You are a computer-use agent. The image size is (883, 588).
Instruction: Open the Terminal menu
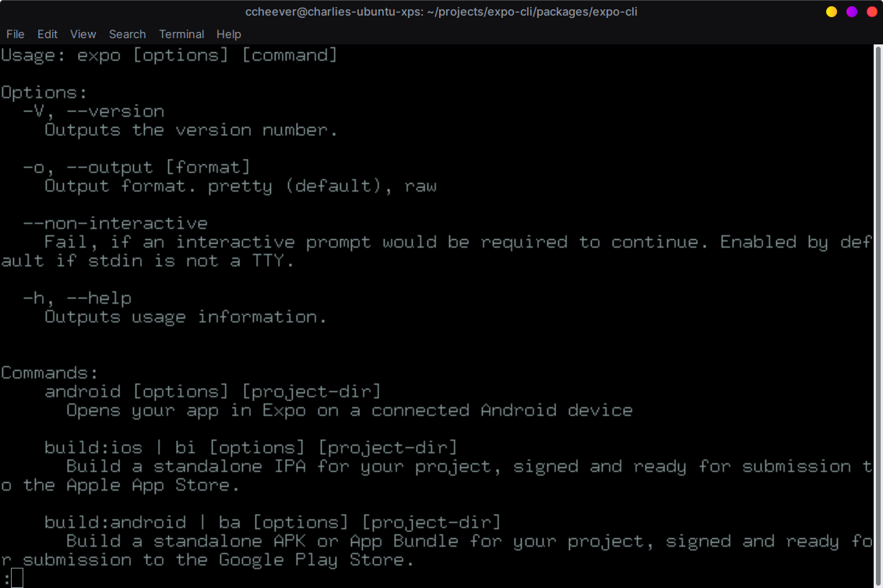coord(181,34)
